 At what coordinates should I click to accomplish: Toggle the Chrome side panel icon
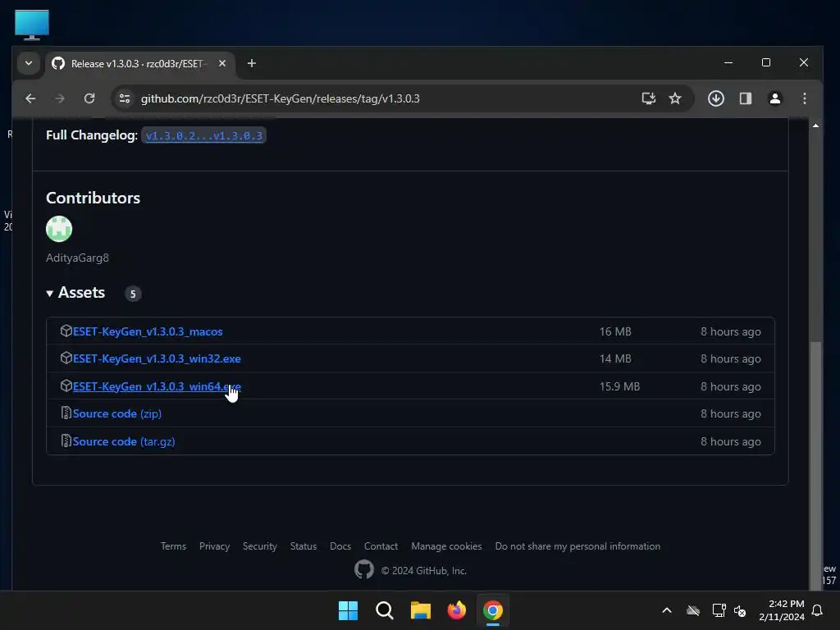(x=745, y=98)
